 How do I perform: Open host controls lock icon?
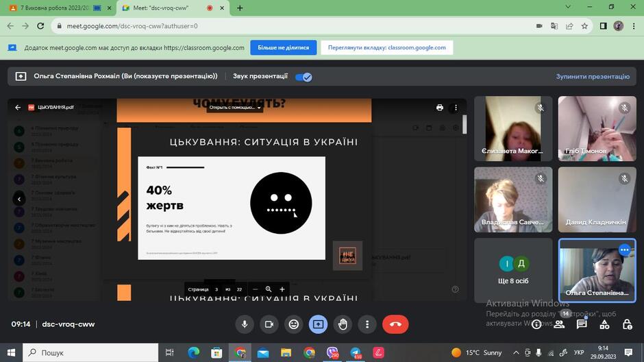click(627, 324)
